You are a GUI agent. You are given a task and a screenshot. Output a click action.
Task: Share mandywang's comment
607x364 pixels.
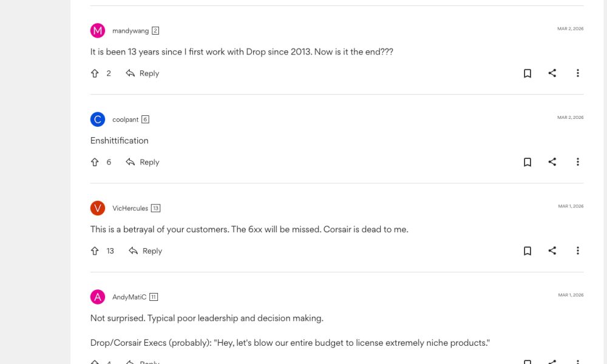pyautogui.click(x=552, y=73)
